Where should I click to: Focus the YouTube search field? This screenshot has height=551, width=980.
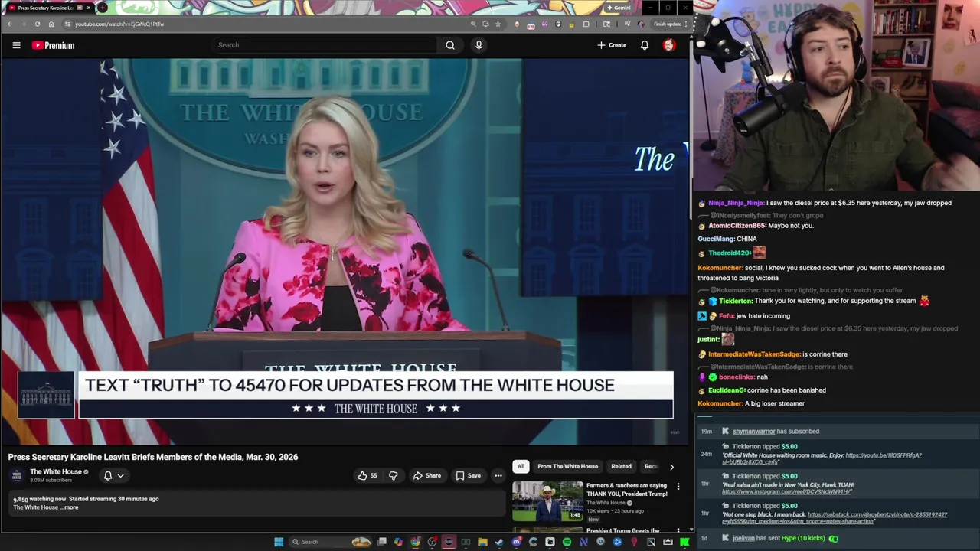(x=325, y=45)
